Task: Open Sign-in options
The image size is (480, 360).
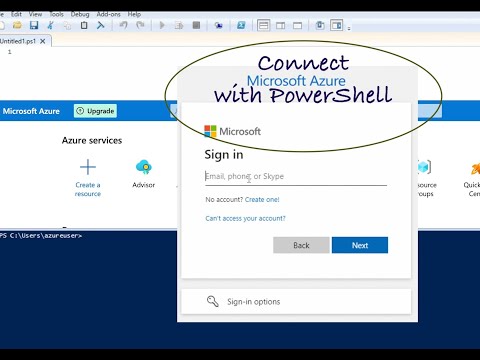Action: click(296, 302)
